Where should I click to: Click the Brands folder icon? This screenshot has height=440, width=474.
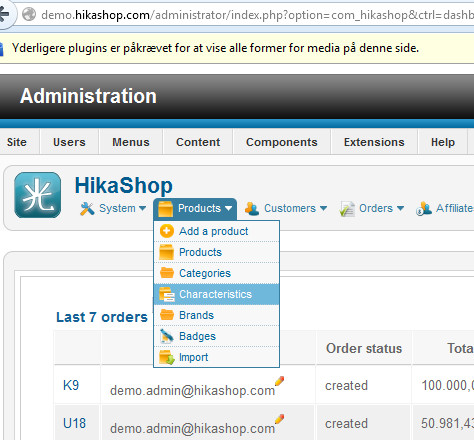pyautogui.click(x=167, y=315)
